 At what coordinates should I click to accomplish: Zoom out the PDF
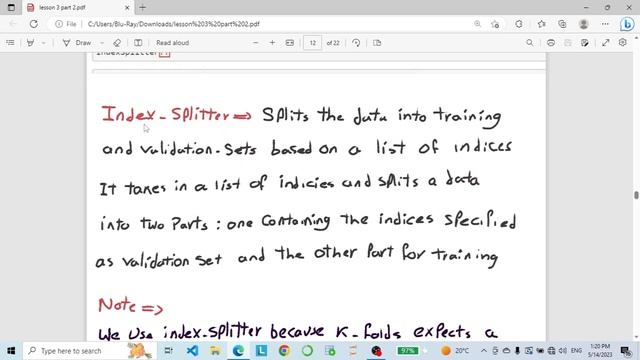click(x=256, y=42)
